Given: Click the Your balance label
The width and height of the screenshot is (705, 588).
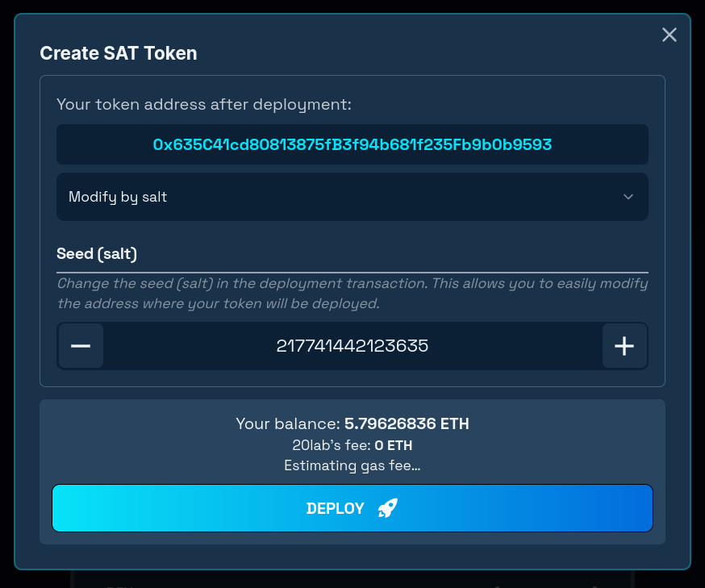Looking at the screenshot, I should pyautogui.click(x=288, y=423).
